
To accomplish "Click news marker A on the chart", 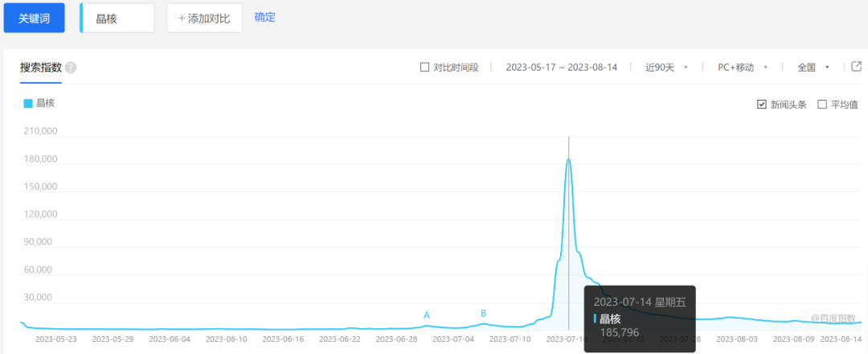I will tap(427, 315).
